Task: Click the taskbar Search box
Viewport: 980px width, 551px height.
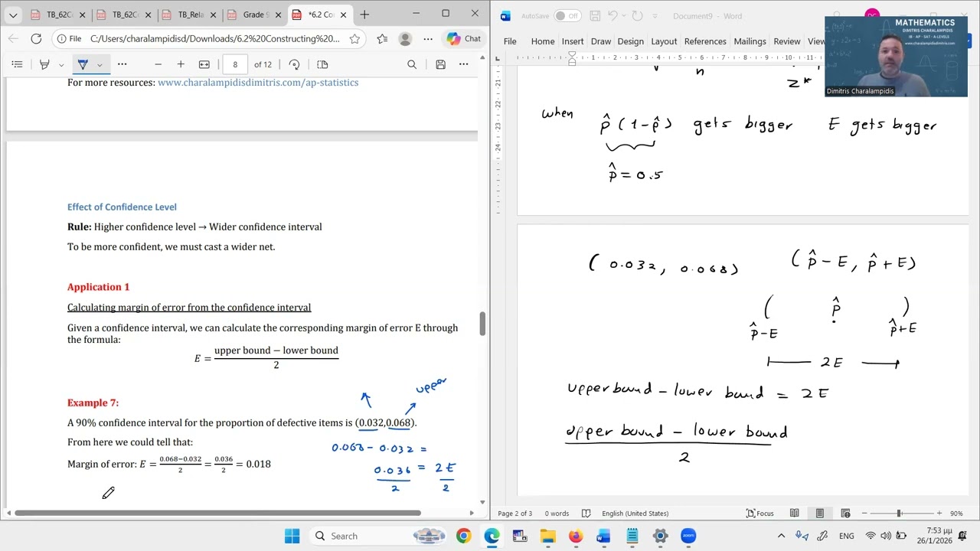Action: [378, 536]
